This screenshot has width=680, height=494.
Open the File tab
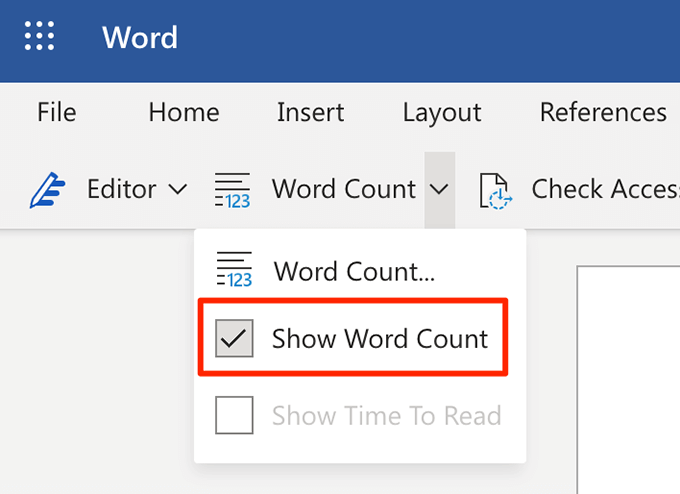(57, 112)
